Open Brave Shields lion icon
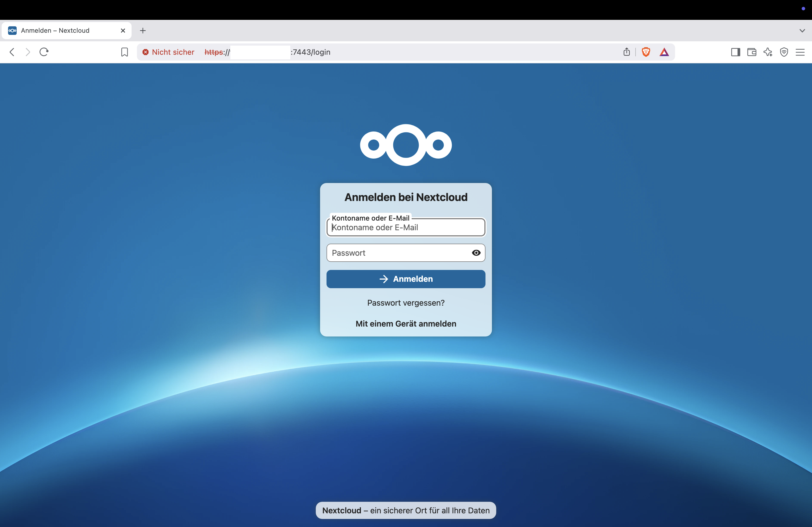This screenshot has width=812, height=527. tap(646, 52)
